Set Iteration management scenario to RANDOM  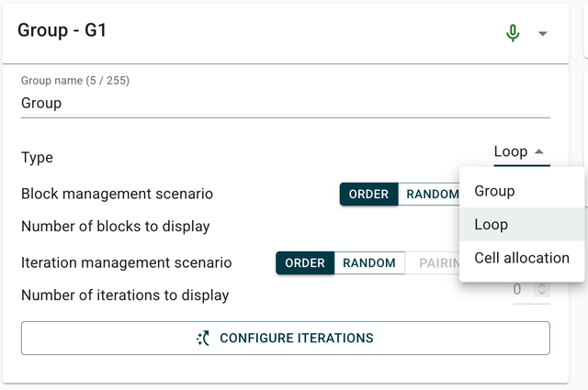(369, 262)
